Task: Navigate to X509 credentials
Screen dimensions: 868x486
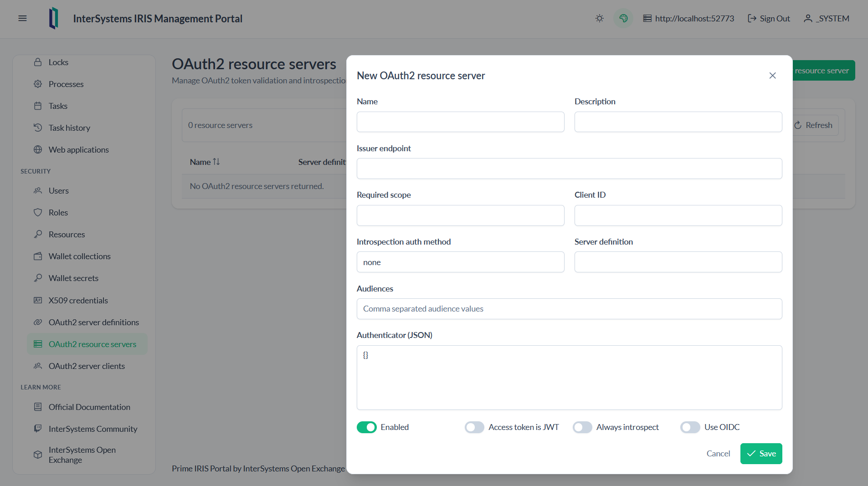Action: 87,300
